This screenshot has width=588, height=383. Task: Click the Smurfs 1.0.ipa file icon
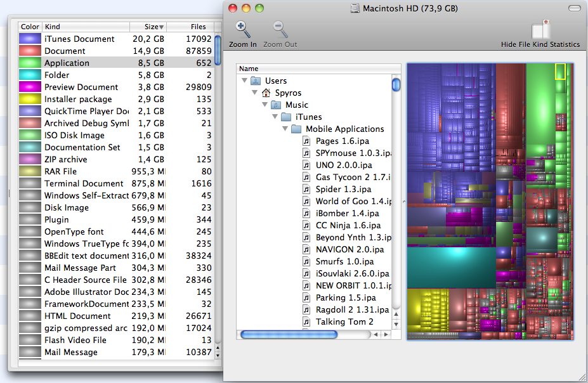pos(306,262)
